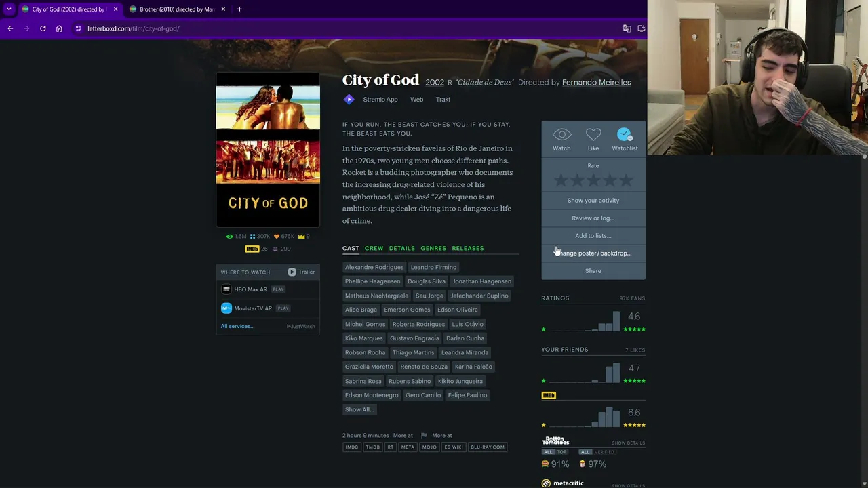This screenshot has height=488, width=868.
Task: Click Review or log...
Action: 593,218
